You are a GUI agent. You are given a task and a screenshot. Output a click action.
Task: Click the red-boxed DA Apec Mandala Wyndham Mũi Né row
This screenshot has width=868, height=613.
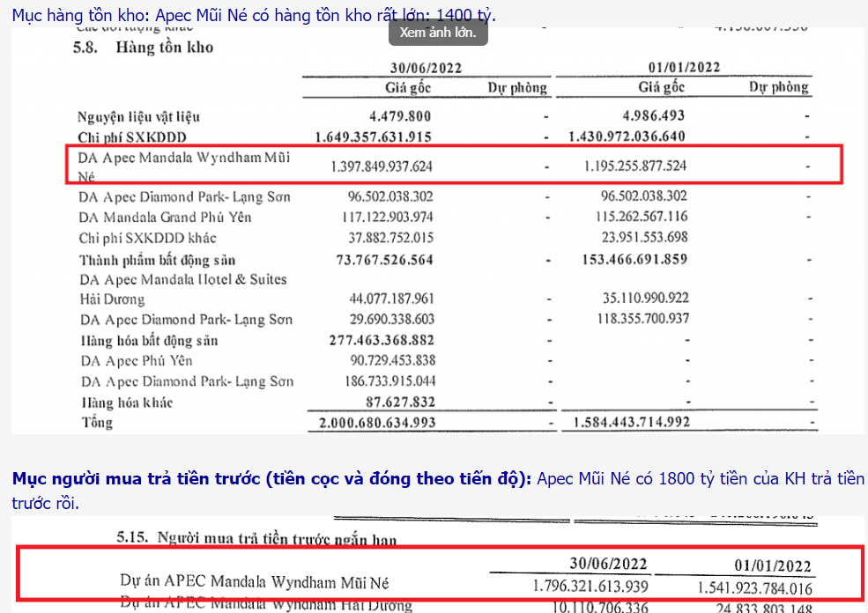pos(453,166)
